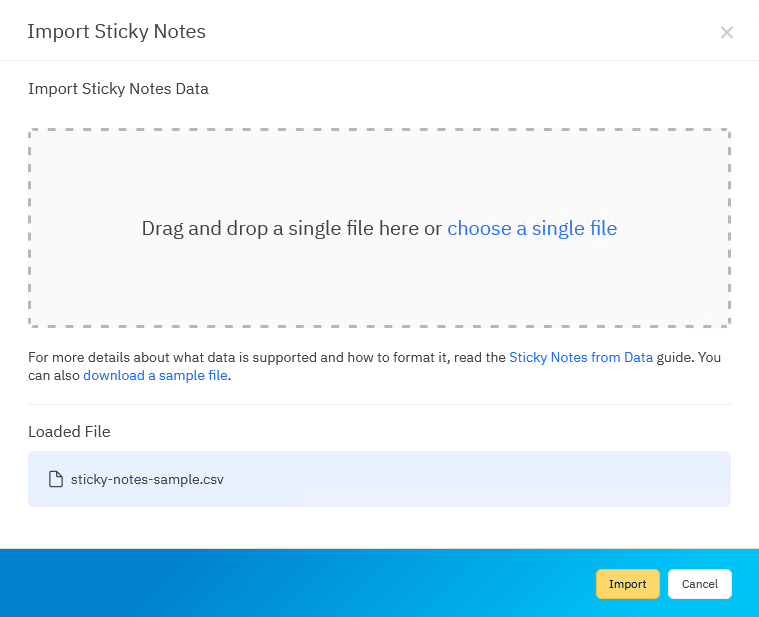Click the word "guide" after the blue link
The image size is (759, 617).
673,357
